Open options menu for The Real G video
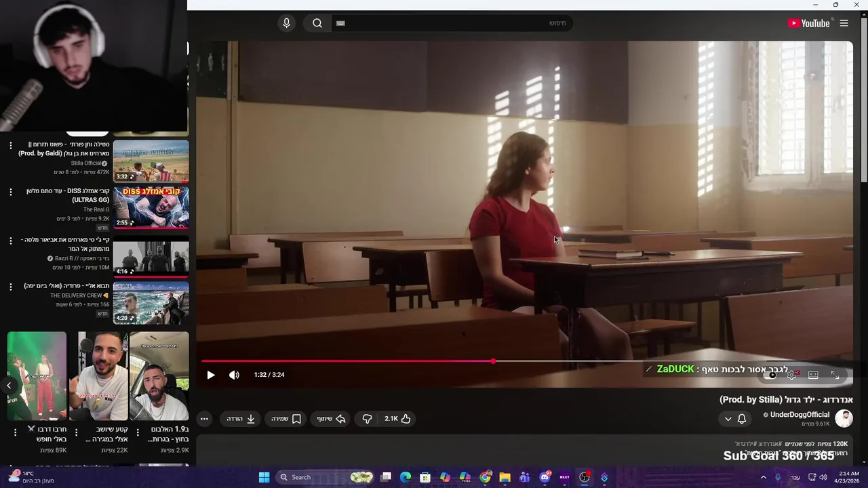 click(x=10, y=192)
